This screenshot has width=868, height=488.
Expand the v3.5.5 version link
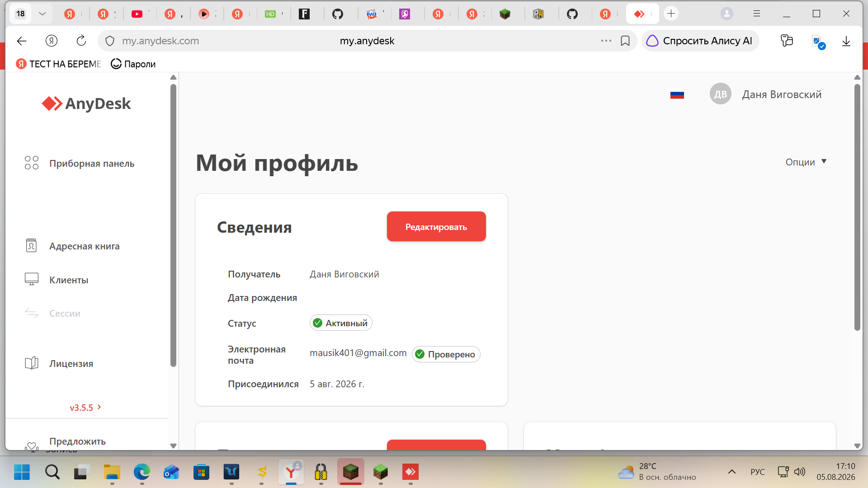(85, 408)
